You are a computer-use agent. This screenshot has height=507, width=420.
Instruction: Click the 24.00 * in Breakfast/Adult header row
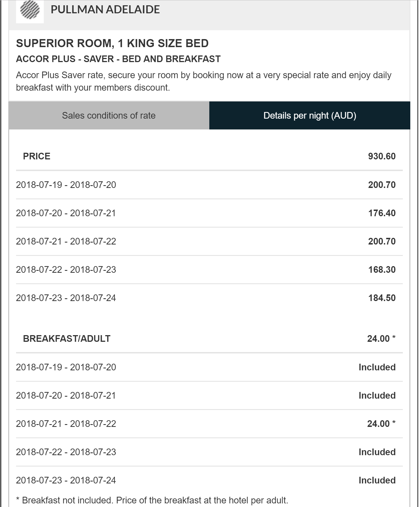[381, 338]
